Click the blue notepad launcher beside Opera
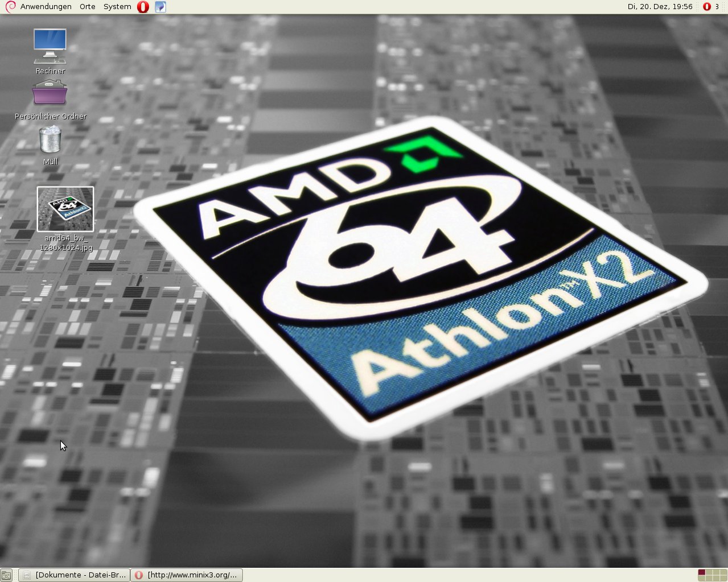The image size is (728, 582). click(x=161, y=7)
